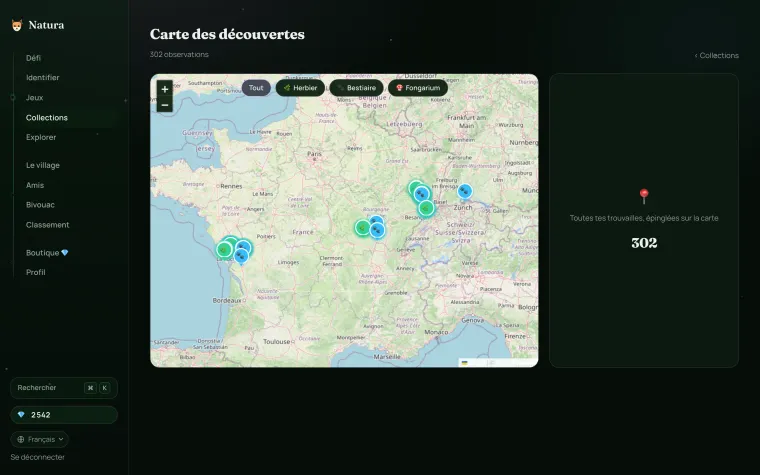Image resolution: width=760 pixels, height=475 pixels.
Task: Open the Jeux section
Action: point(34,97)
